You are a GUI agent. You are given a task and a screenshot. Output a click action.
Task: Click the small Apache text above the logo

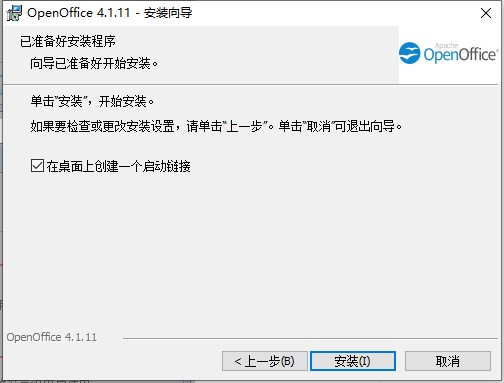446,45
